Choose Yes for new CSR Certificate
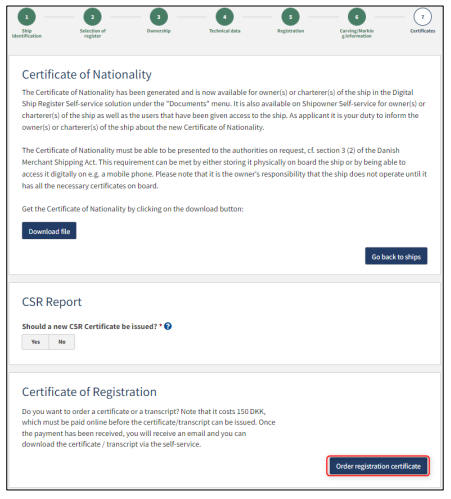The image size is (451, 499). (35, 342)
